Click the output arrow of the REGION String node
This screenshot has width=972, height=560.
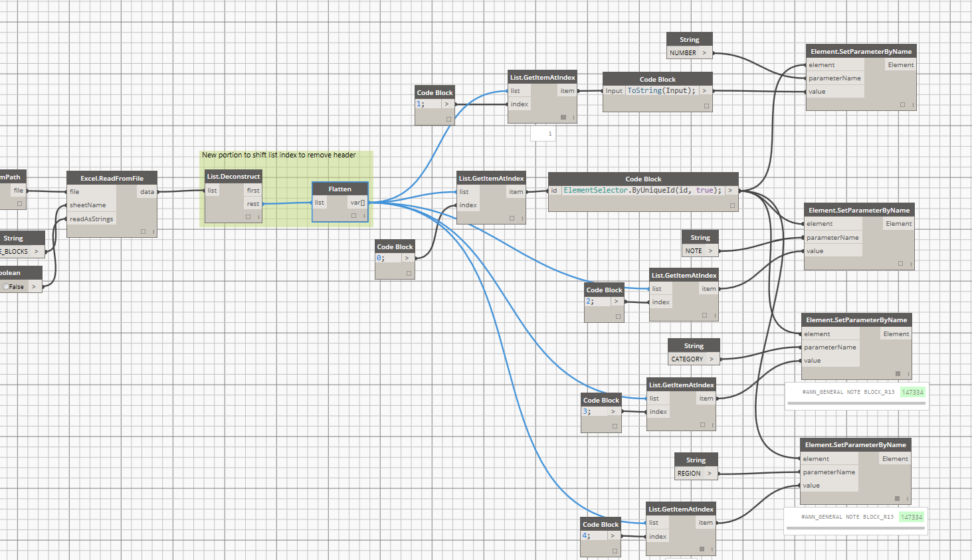710,474
